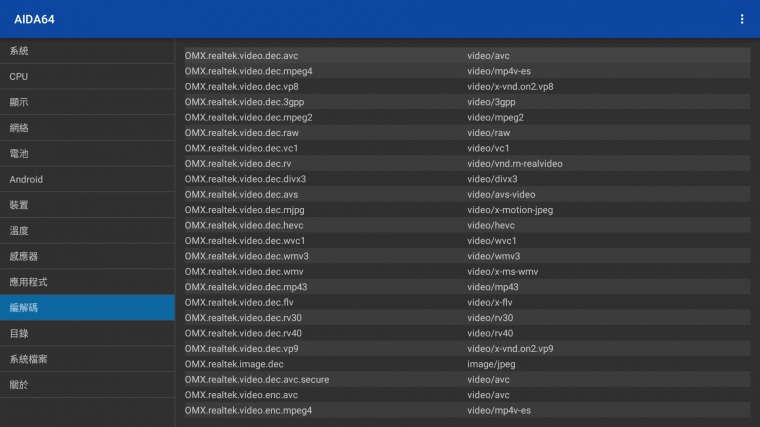Select the OMX.realtek.video.dec.avc.secure entry
Image resolution: width=760 pixels, height=427 pixels.
pos(467,380)
